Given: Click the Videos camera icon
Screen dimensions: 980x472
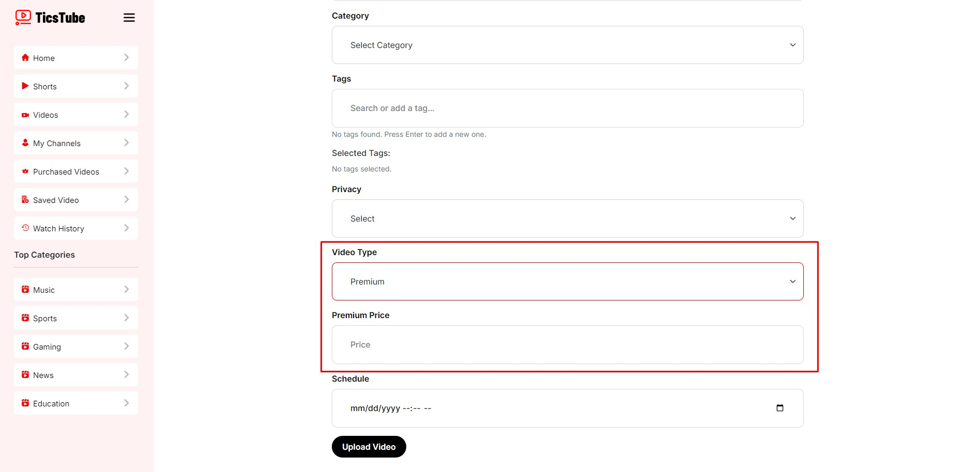Looking at the screenshot, I should click(x=25, y=115).
